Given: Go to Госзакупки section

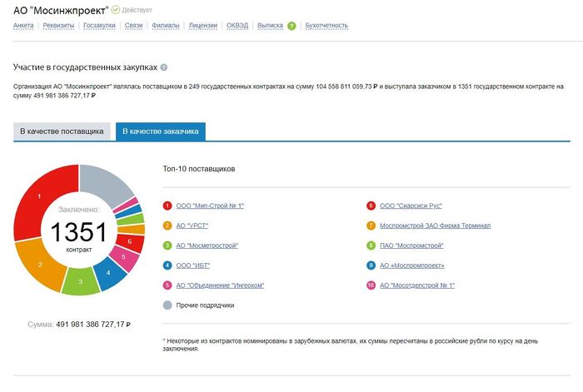Looking at the screenshot, I should click(x=99, y=26).
